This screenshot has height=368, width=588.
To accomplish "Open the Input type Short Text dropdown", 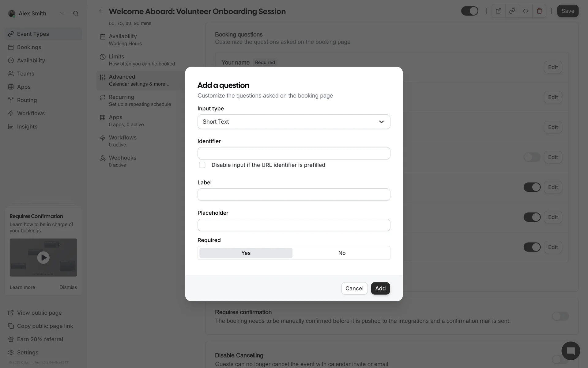I will pos(294,122).
